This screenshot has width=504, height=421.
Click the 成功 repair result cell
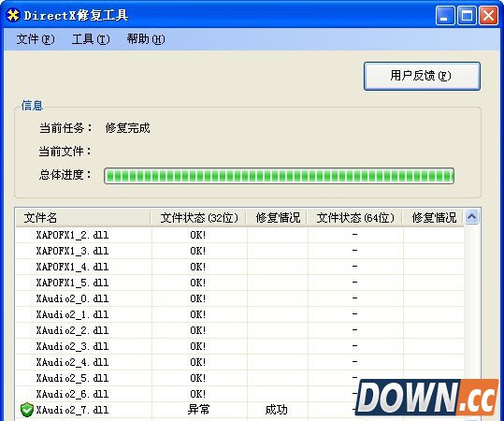coord(276,410)
